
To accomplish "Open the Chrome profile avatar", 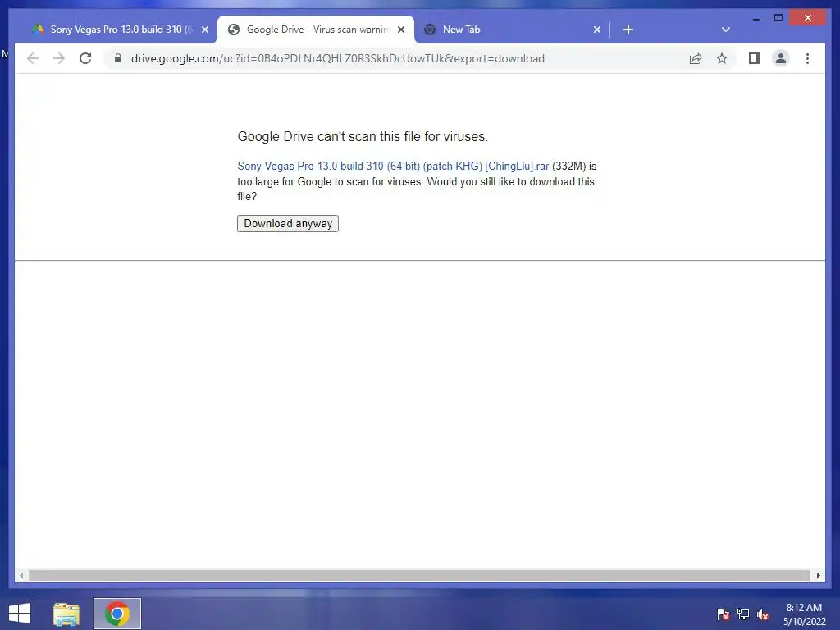I will pos(781,58).
